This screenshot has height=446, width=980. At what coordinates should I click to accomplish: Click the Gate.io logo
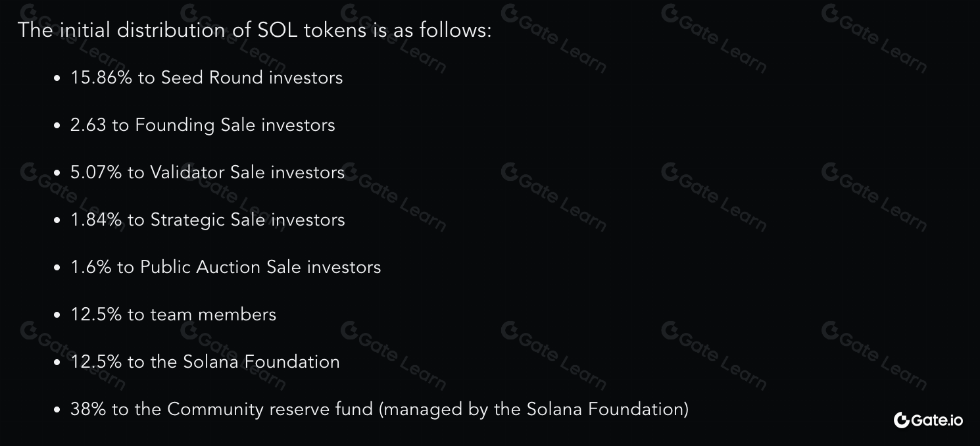(x=928, y=420)
